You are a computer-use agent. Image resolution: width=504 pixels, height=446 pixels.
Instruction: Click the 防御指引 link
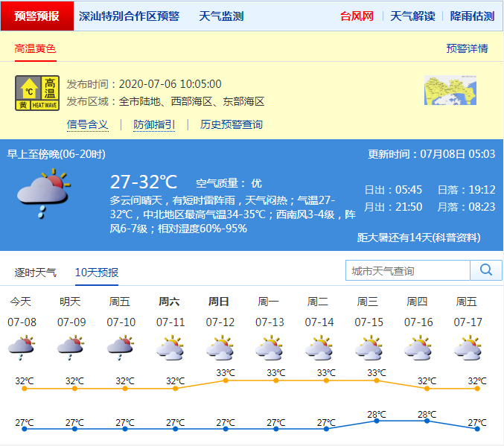(x=154, y=124)
